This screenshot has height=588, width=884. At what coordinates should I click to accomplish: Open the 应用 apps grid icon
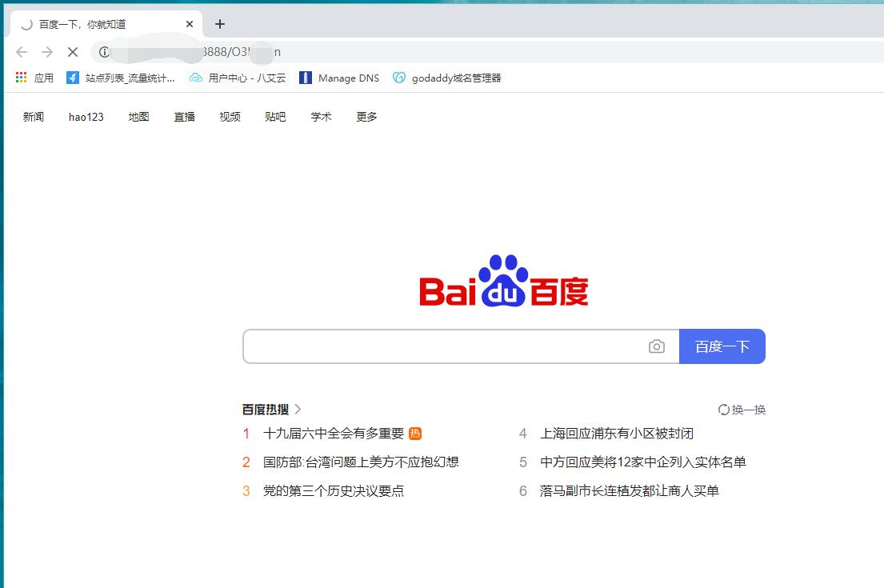coord(21,78)
